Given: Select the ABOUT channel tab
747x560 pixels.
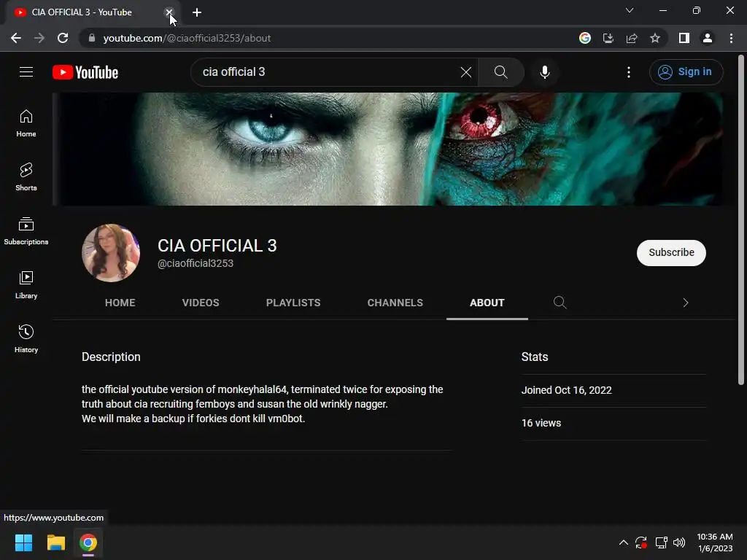Looking at the screenshot, I should [x=487, y=303].
